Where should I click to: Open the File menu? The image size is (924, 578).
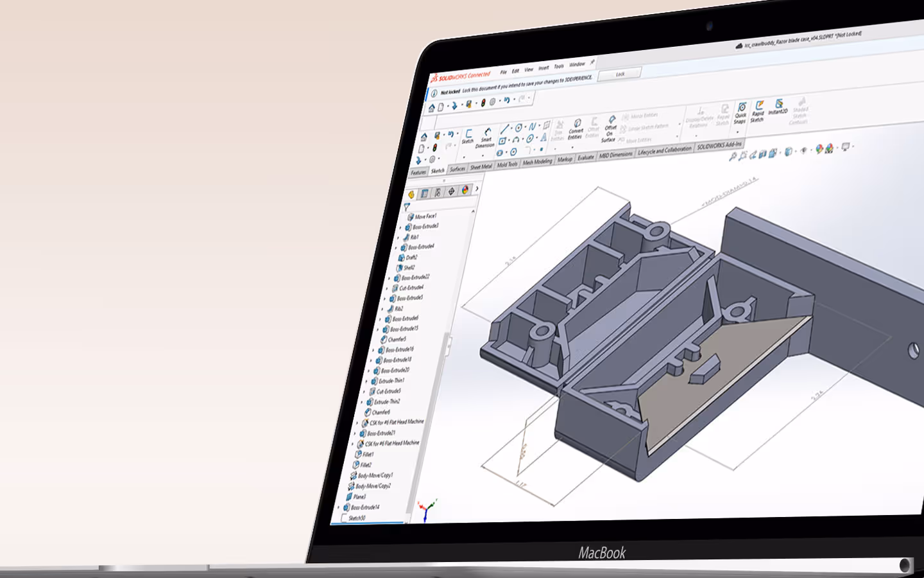[x=503, y=72]
